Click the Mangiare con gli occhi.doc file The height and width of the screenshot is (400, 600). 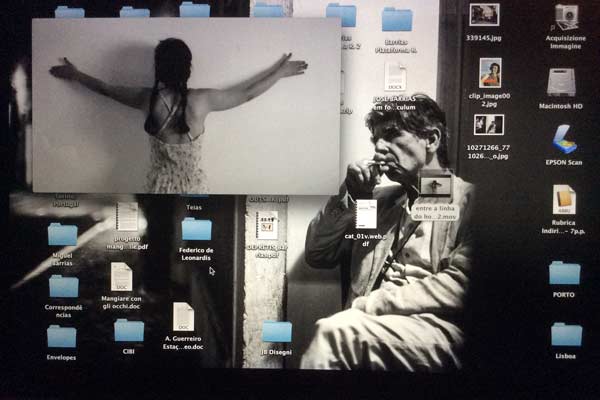(x=121, y=276)
